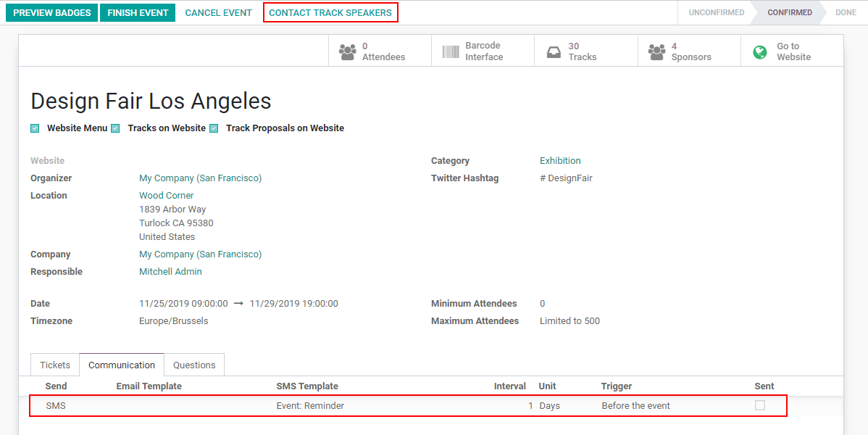
Task: Toggle the Website Menu checkbox
Action: click(35, 129)
